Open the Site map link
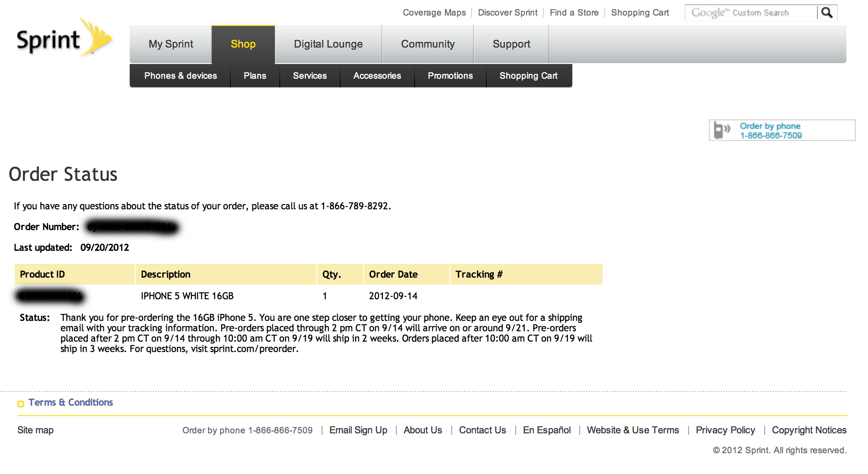 (35, 430)
